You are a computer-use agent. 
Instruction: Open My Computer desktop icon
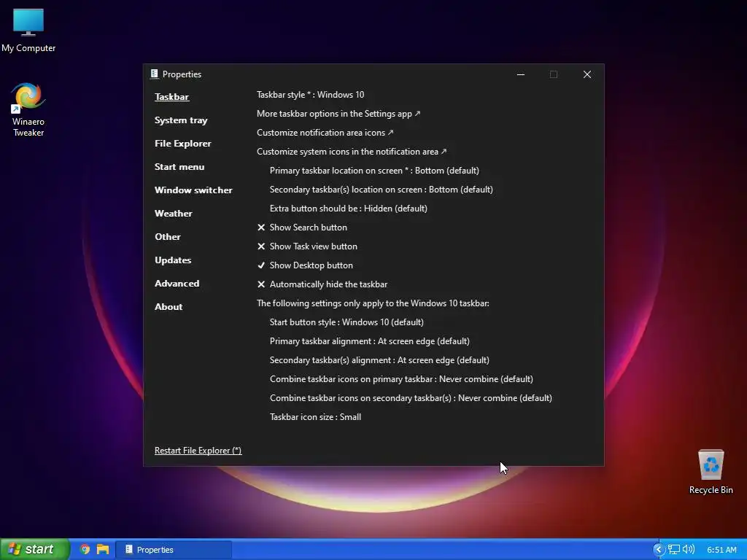28,30
